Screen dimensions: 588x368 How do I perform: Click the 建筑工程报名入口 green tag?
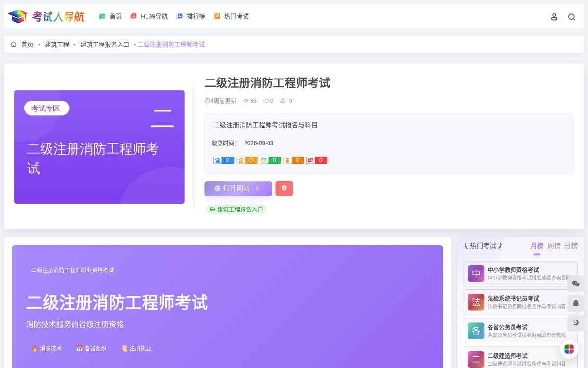coord(237,210)
